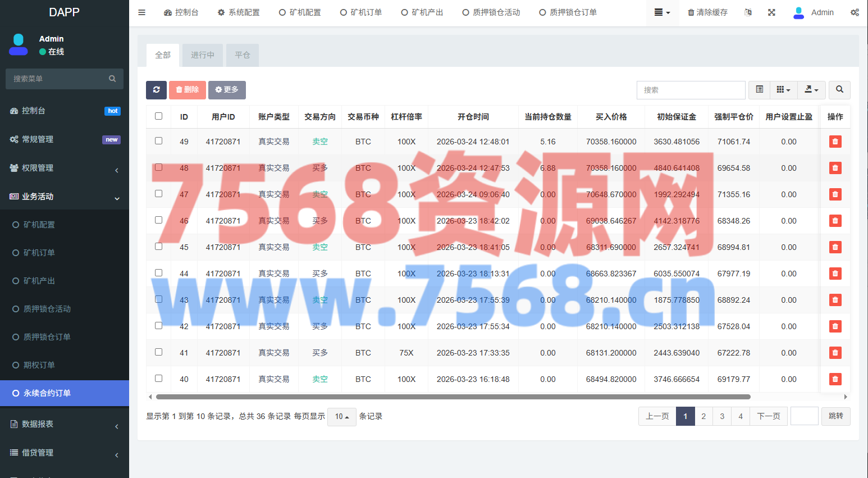This screenshot has width=868, height=478.
Task: Delete order row with ID 49
Action: (835, 142)
